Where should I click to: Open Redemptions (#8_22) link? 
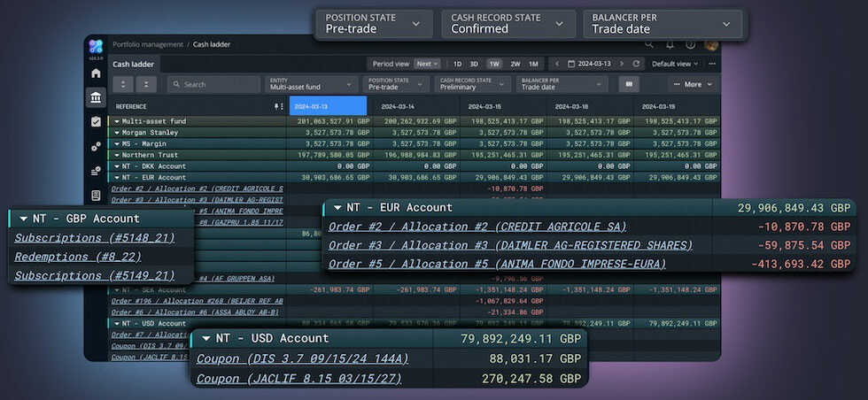[78, 257]
